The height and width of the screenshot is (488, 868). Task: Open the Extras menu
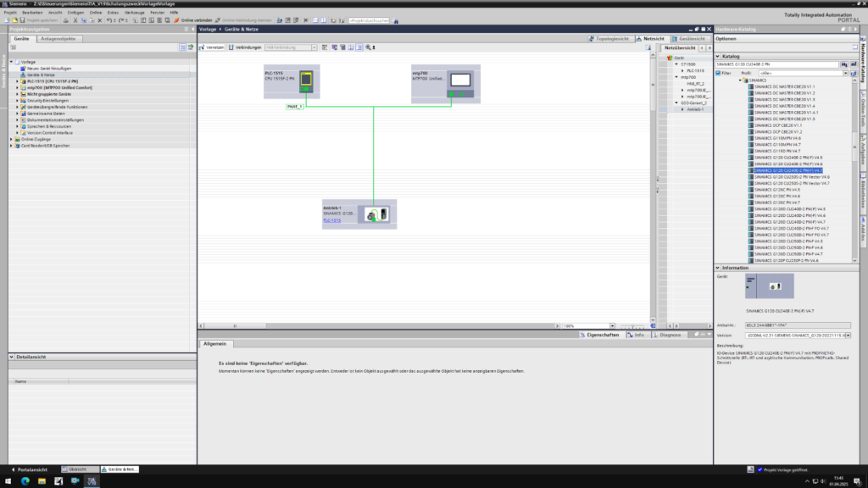pos(113,12)
